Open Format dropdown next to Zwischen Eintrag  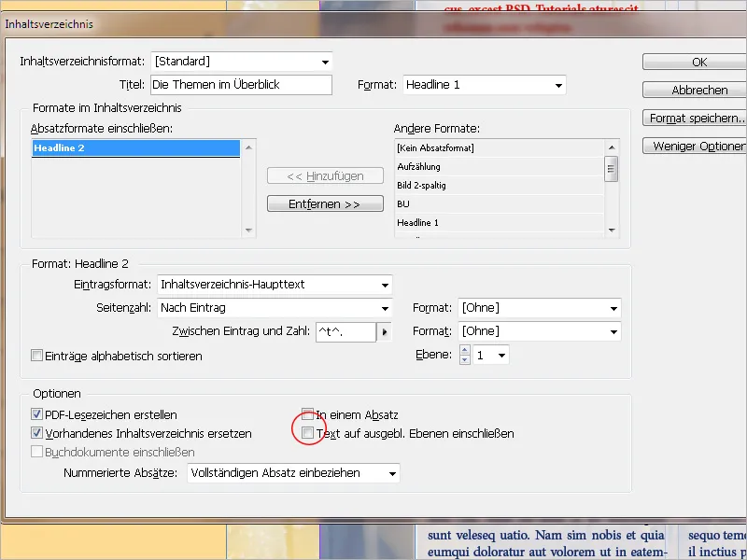(x=540, y=331)
